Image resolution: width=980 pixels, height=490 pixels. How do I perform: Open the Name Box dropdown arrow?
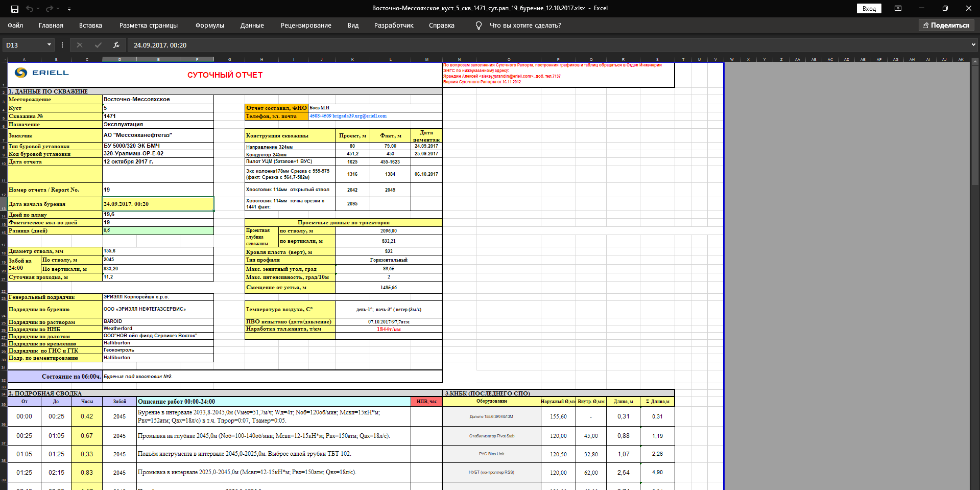click(50, 45)
